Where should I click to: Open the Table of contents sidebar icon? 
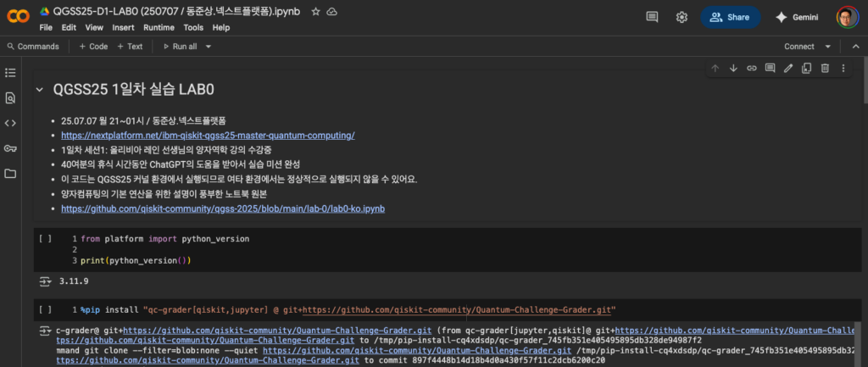(10, 73)
